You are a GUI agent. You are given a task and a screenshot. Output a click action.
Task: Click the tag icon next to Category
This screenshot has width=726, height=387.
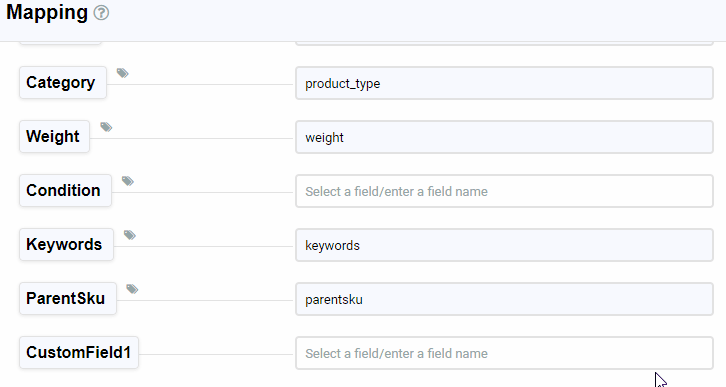click(x=122, y=73)
